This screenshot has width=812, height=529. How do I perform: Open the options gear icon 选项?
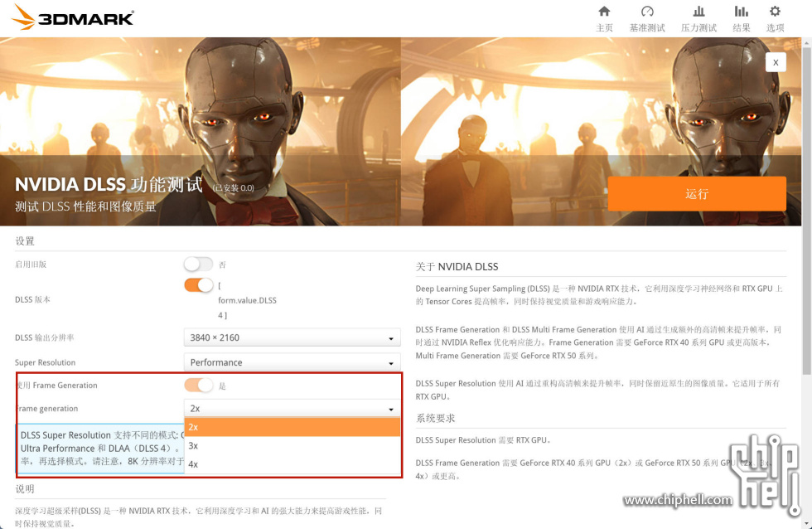point(775,18)
